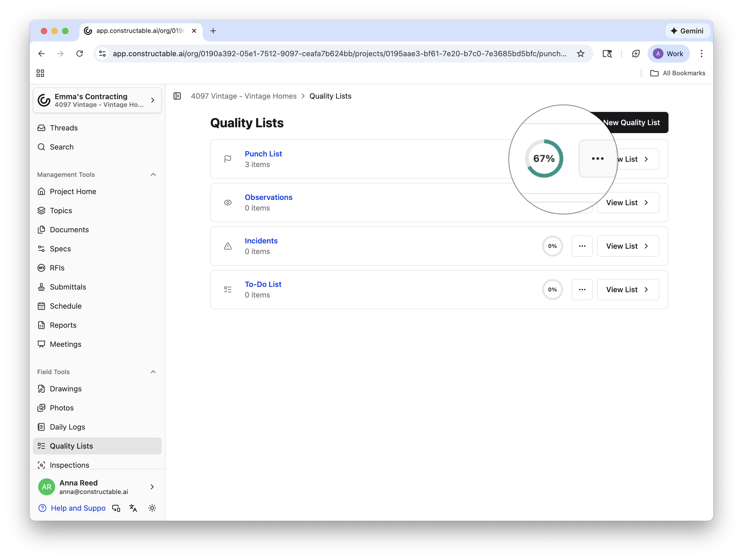Open the Observations list link
This screenshot has width=743, height=560.
pyautogui.click(x=268, y=197)
